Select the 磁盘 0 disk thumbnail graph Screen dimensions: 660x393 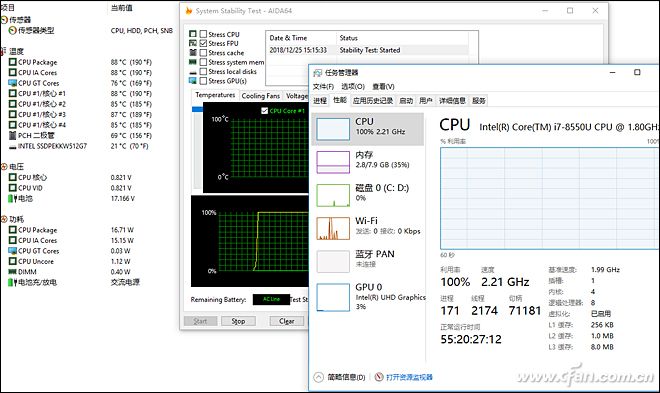click(x=333, y=195)
